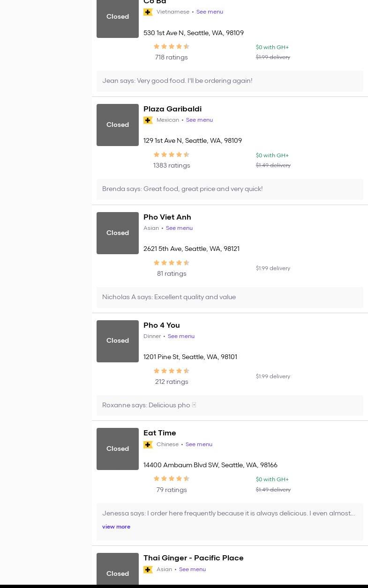Open the Plaza Garibaldi restaurant title
368x588 pixels.
pos(173,109)
